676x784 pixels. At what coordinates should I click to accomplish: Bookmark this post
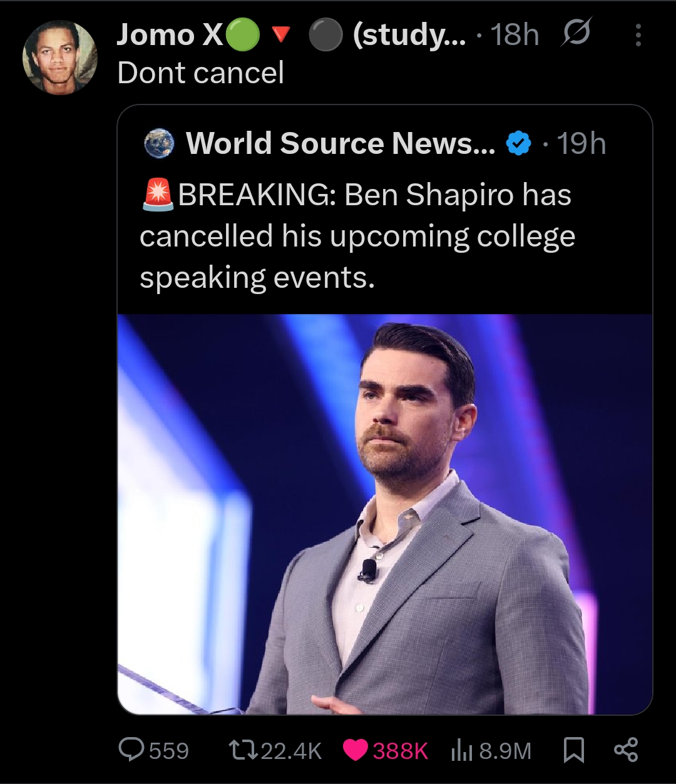pos(573,750)
